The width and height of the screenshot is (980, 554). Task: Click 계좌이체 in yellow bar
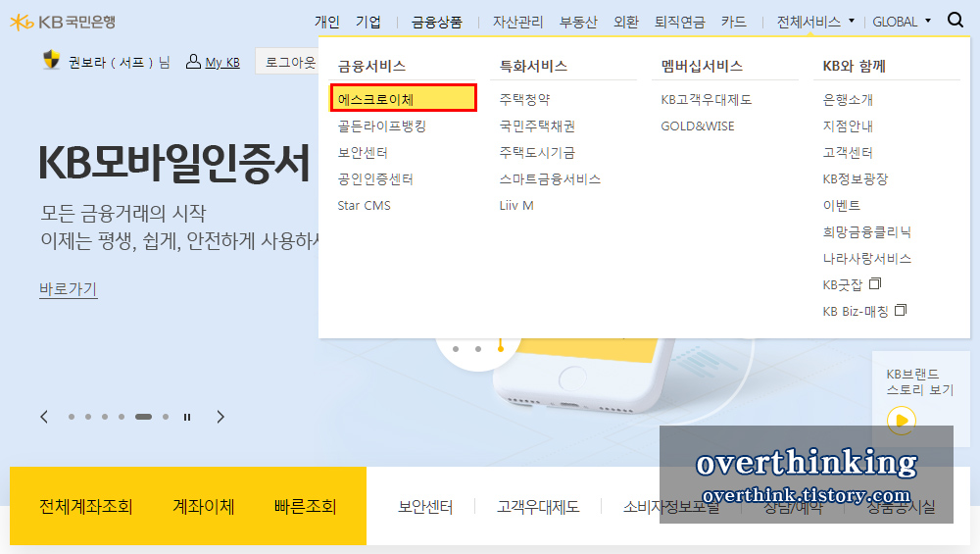203,506
